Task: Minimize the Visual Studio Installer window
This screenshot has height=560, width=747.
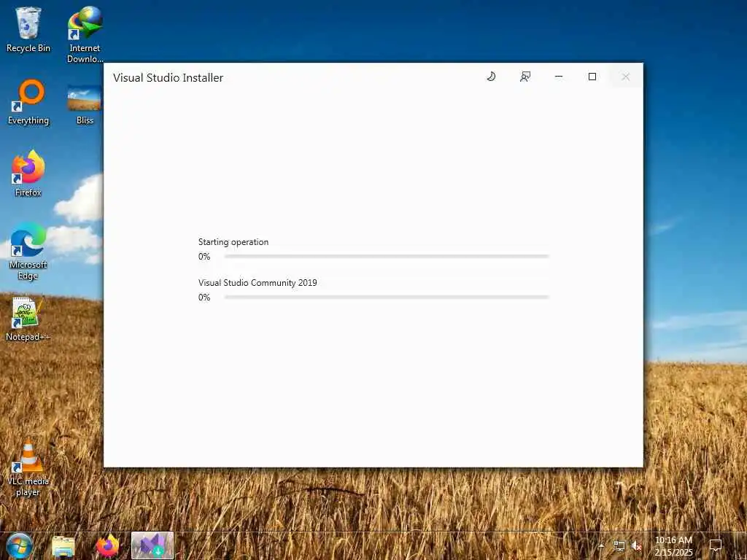Action: point(559,77)
